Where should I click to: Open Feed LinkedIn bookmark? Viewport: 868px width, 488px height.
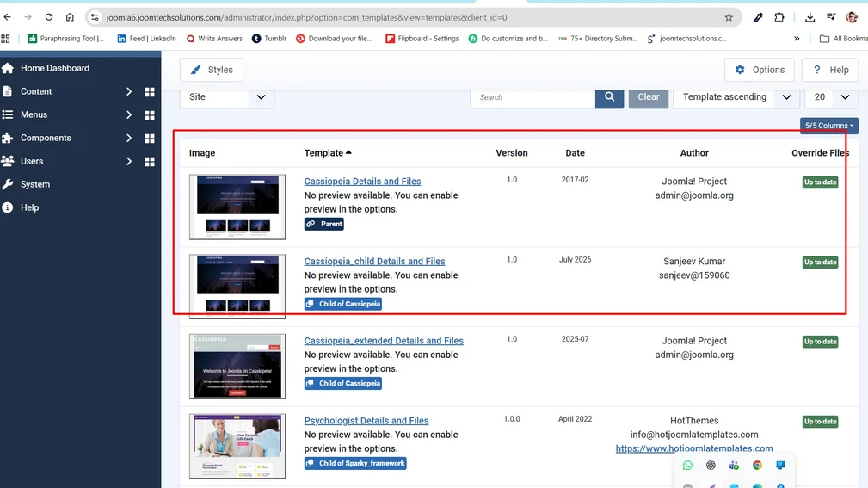147,39
